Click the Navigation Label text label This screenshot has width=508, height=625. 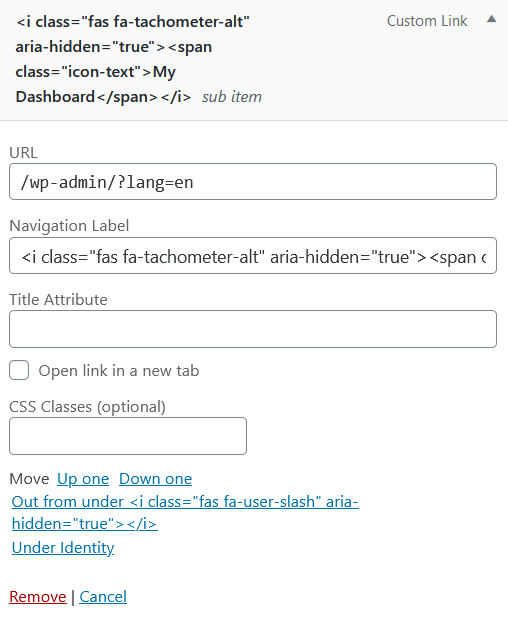coord(69,226)
